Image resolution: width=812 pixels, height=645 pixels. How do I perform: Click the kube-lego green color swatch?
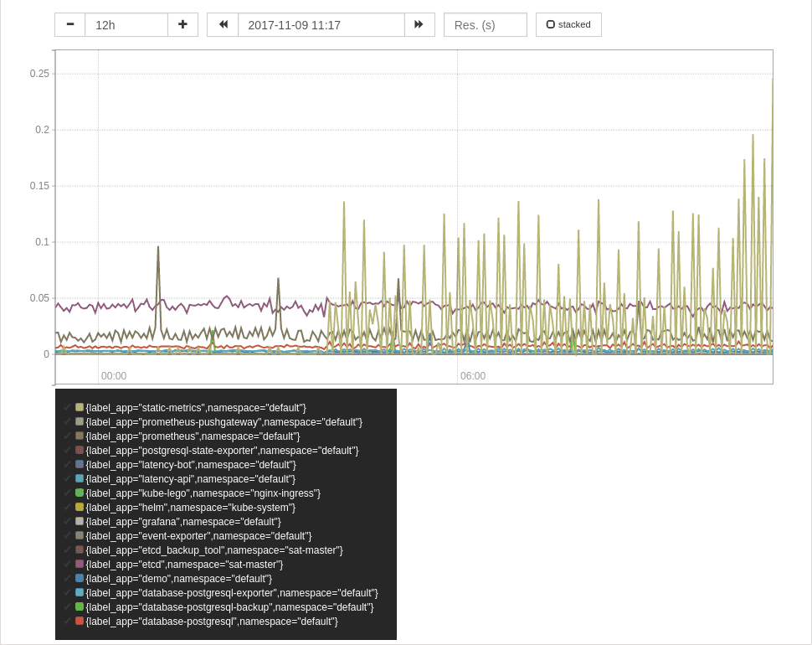click(x=80, y=493)
